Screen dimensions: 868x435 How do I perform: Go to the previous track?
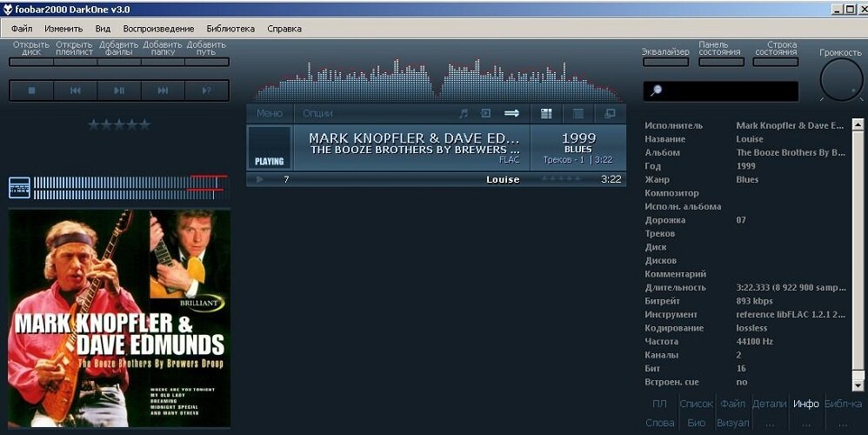pyautogui.click(x=76, y=90)
